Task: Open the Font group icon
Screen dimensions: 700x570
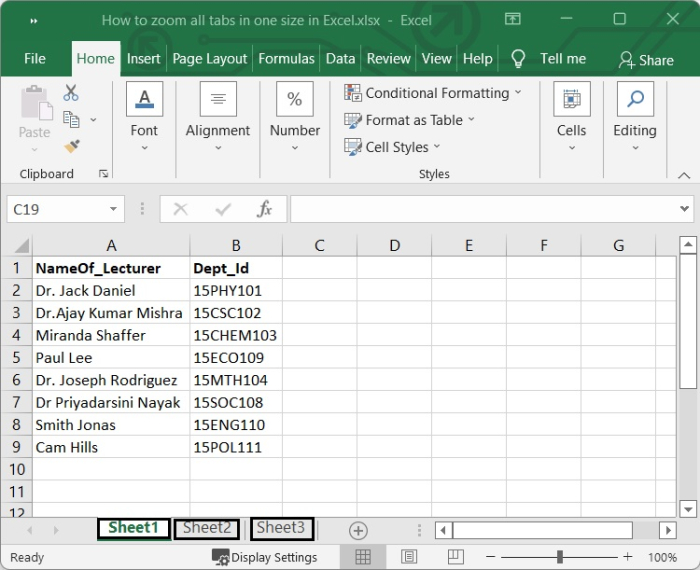Action: coord(144,100)
